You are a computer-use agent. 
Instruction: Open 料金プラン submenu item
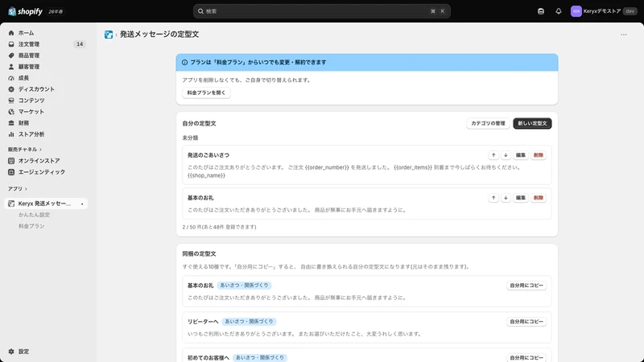[31, 226]
